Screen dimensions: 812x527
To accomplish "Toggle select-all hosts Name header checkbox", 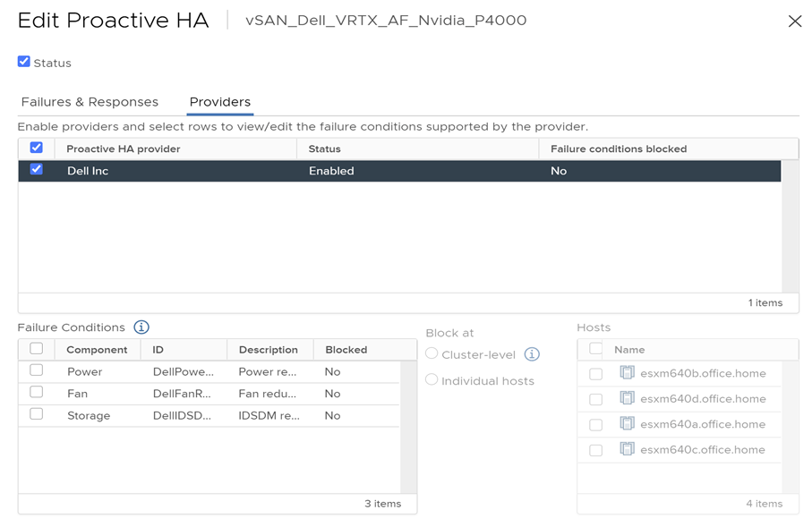I will tap(596, 349).
